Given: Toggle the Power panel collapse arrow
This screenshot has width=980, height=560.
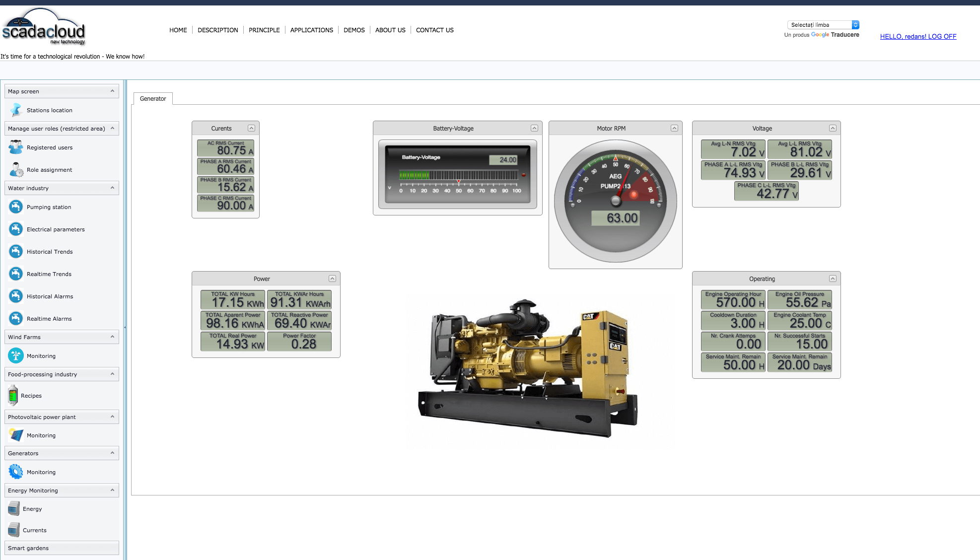Looking at the screenshot, I should click(333, 278).
